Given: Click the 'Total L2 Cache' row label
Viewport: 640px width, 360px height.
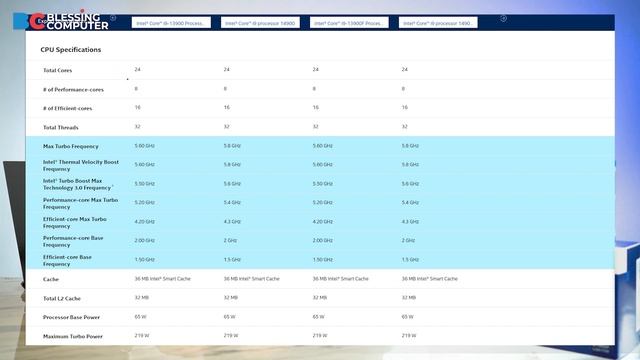Looking at the screenshot, I should [62, 298].
